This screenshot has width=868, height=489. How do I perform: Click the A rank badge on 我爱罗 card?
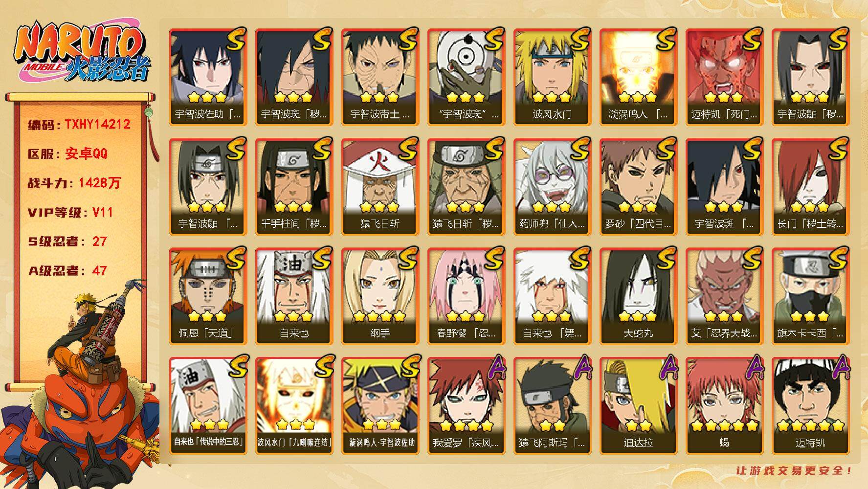tap(493, 368)
